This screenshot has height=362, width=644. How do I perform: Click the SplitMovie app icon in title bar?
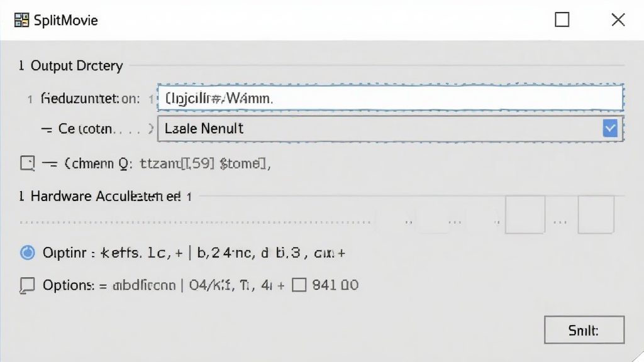click(21, 20)
